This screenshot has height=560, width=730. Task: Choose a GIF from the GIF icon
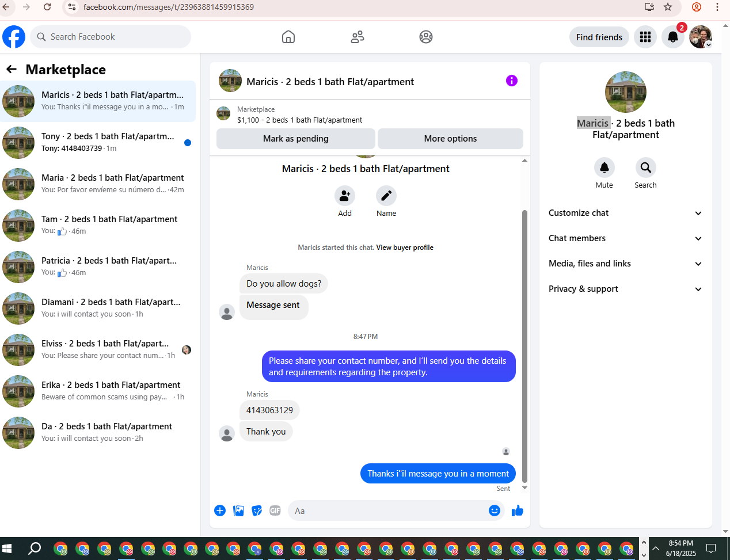point(275,511)
